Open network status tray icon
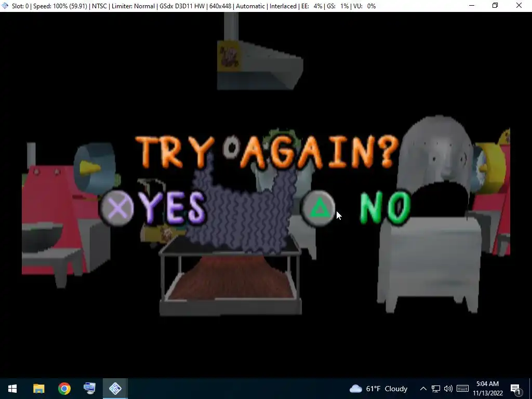 pos(436,389)
